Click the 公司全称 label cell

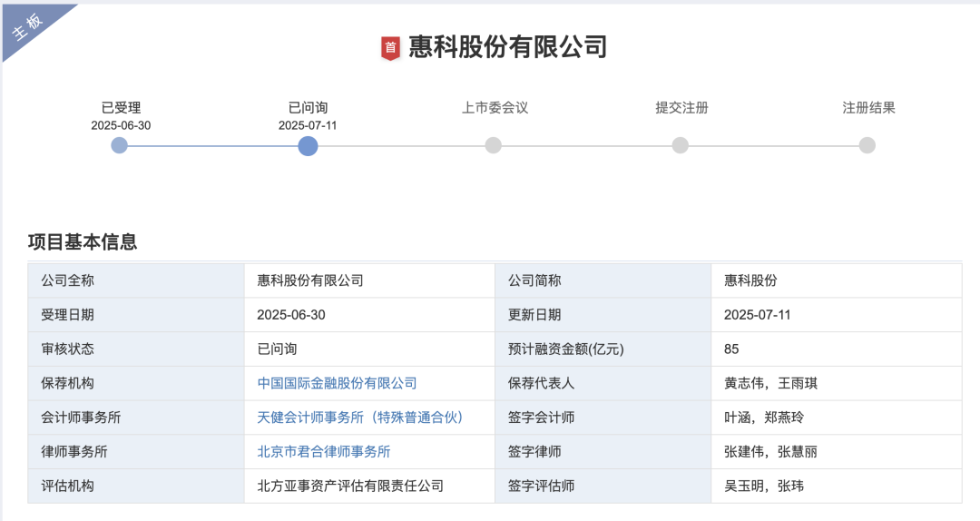click(135, 280)
